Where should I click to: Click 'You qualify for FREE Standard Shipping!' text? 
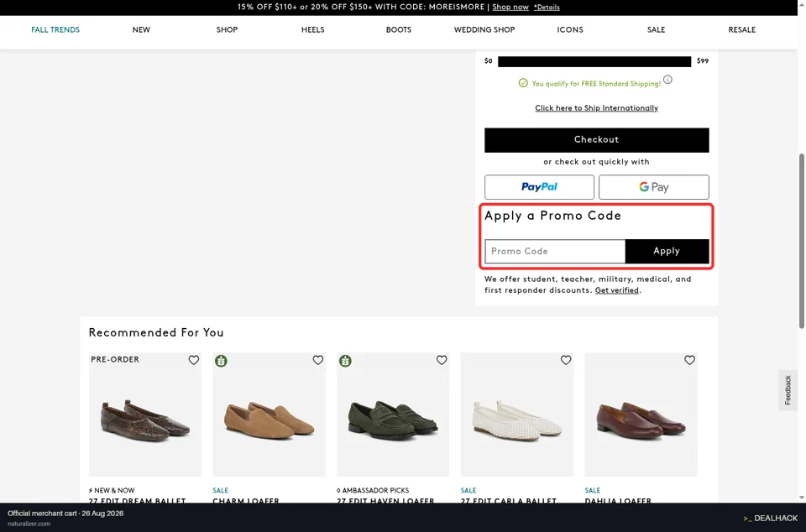pyautogui.click(x=596, y=84)
